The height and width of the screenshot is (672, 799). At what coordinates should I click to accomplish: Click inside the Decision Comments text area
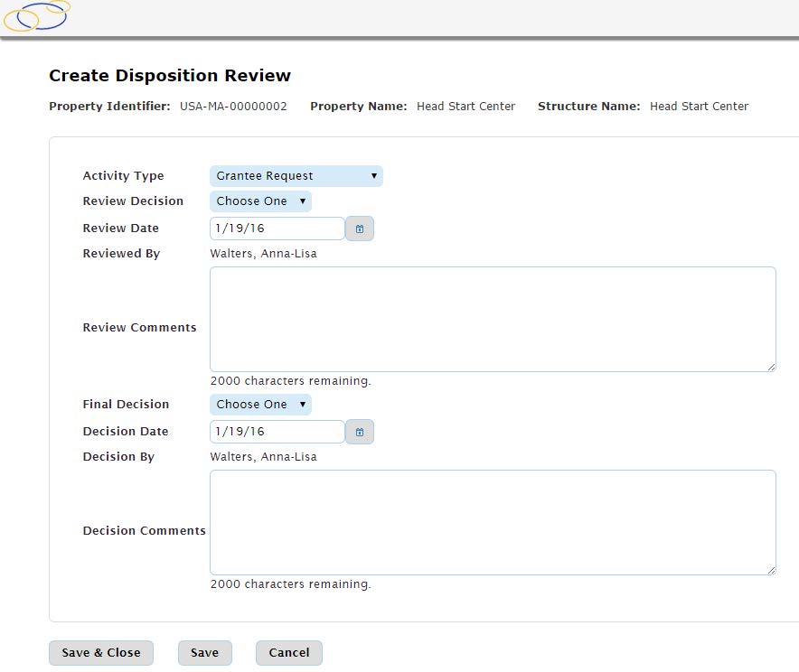click(493, 522)
